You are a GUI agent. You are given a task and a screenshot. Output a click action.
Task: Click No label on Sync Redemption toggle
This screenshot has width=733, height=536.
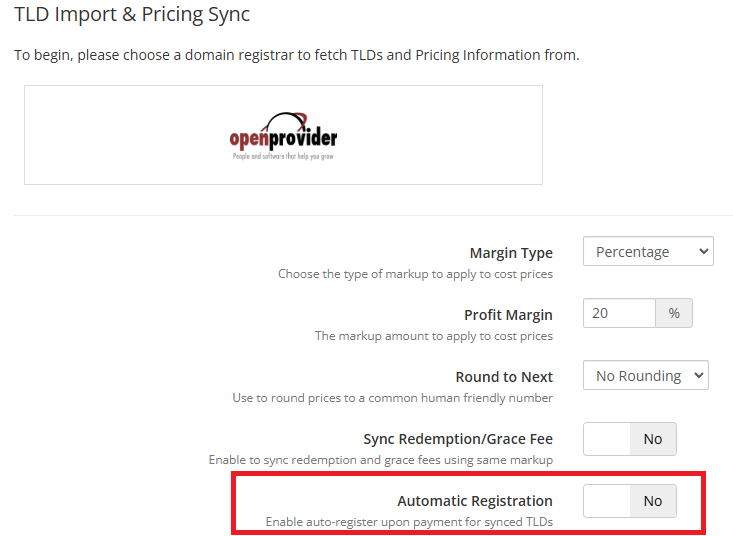653,439
